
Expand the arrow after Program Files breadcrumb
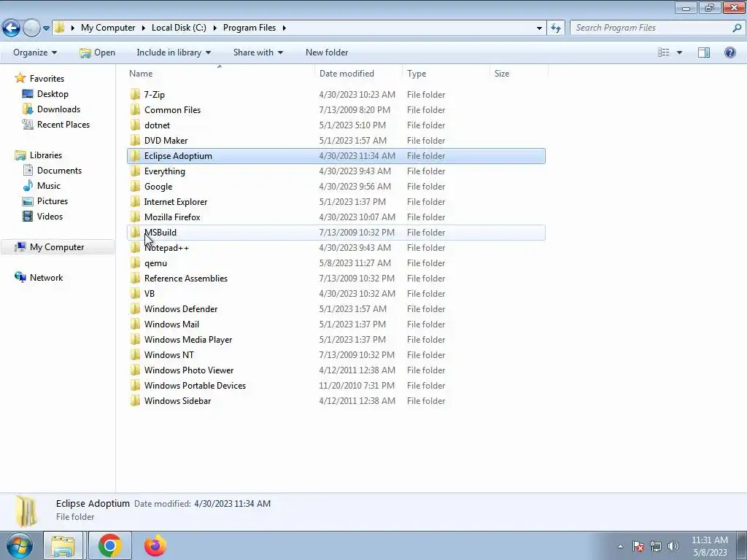(x=284, y=28)
